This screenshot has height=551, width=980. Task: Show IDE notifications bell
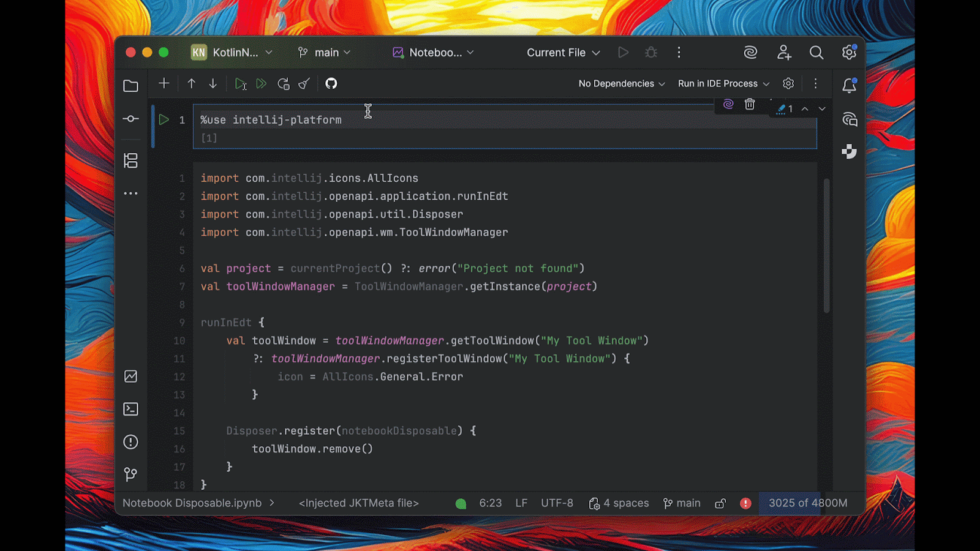(849, 86)
